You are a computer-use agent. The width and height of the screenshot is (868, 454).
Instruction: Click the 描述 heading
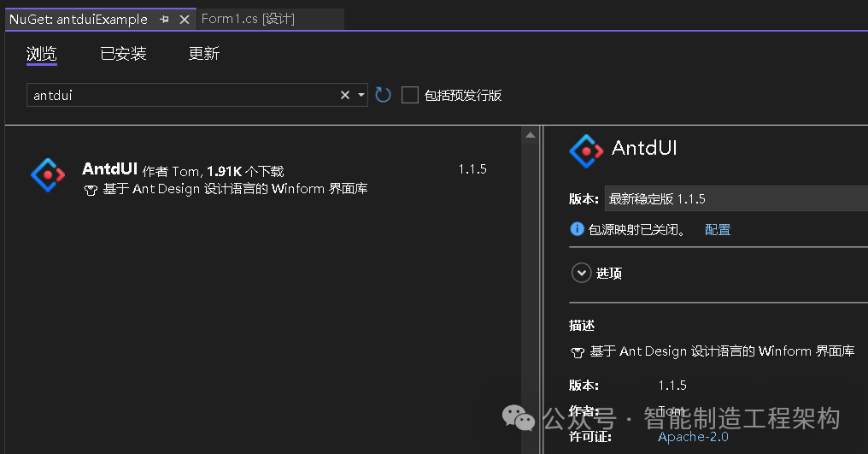tap(581, 326)
